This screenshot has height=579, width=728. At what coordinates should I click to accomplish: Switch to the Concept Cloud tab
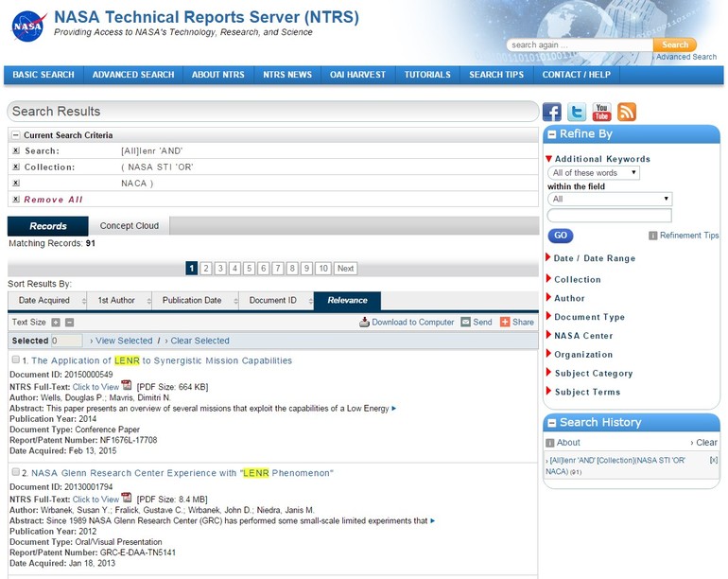(130, 226)
